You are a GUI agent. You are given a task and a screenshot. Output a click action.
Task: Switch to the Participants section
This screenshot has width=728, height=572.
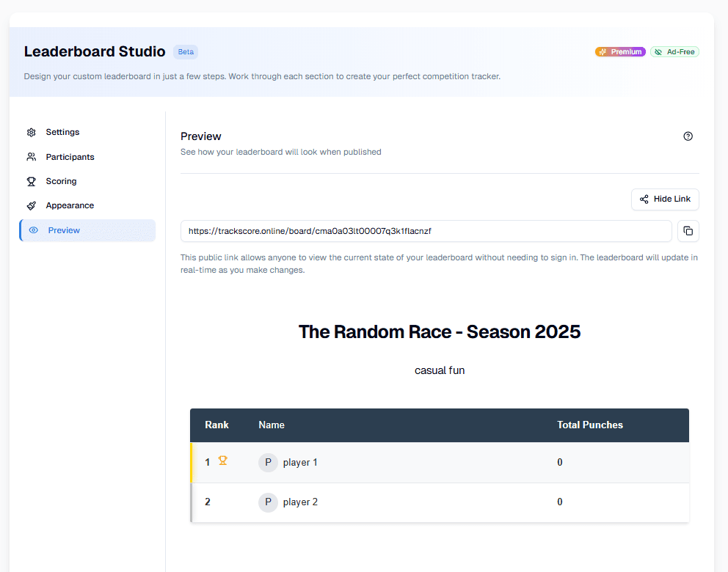(70, 156)
